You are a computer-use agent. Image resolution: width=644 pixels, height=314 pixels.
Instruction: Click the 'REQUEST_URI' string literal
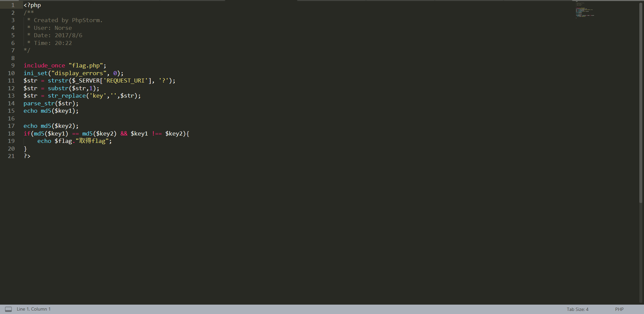click(126, 81)
